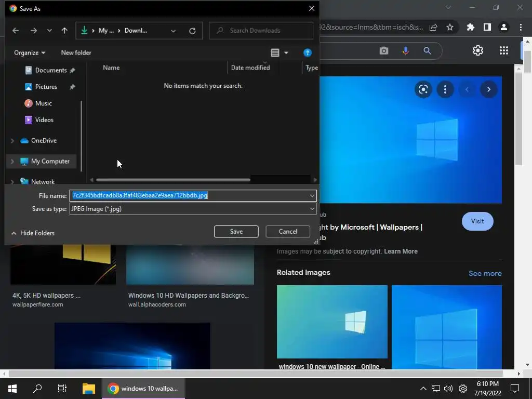Viewport: 532px width, 399px height.
Task: Click the File name input field
Action: [189, 195]
